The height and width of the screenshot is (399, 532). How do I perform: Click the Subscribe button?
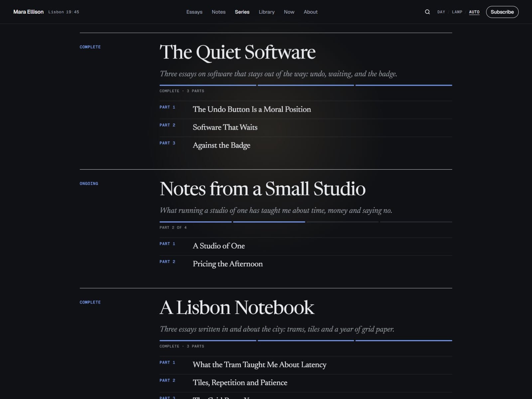(x=502, y=12)
